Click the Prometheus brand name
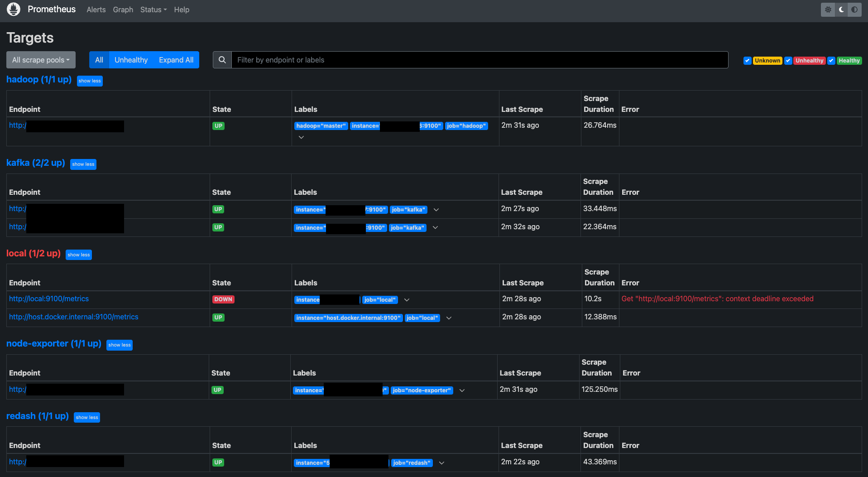The image size is (868, 477). click(52, 9)
